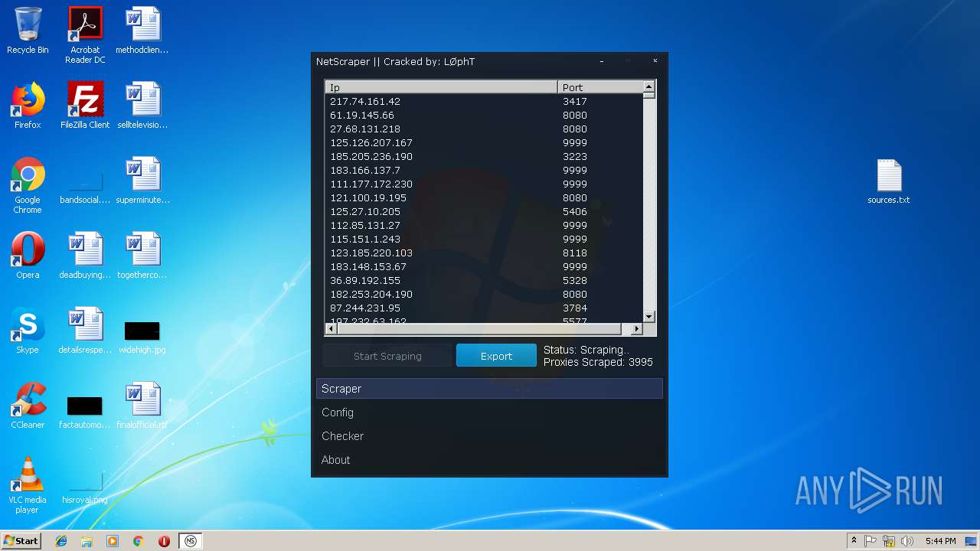Image resolution: width=980 pixels, height=551 pixels.
Task: Select the widehigh.jpg image file
Action: click(x=142, y=337)
